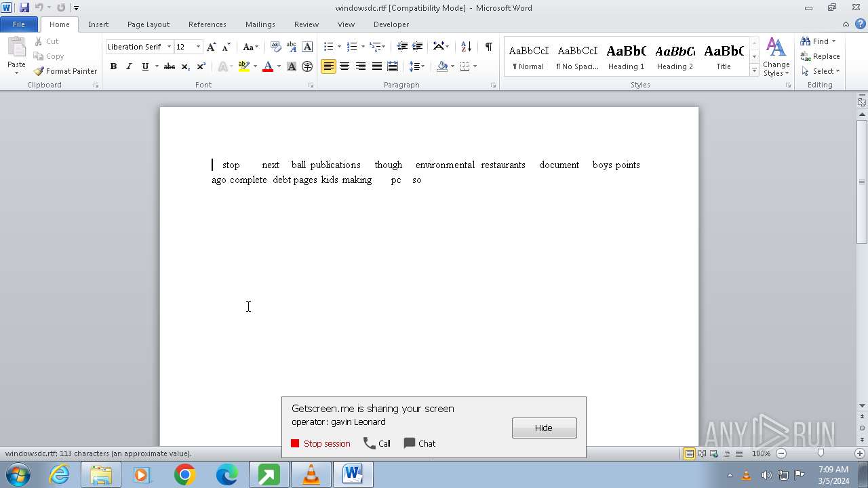Select Align Text Left
Screen dimensions: 868x488
(x=328, y=66)
